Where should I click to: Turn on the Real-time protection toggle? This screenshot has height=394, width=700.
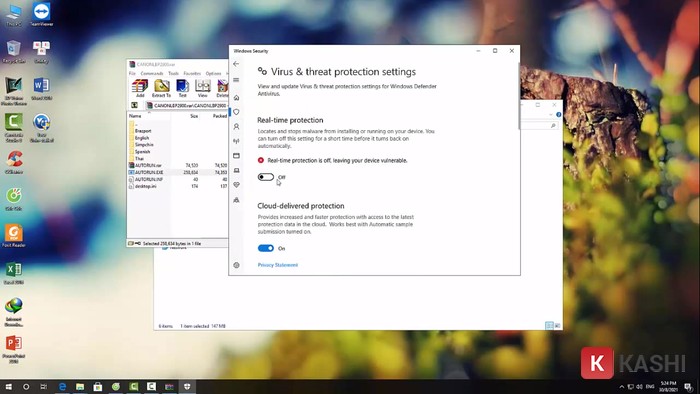(266, 177)
